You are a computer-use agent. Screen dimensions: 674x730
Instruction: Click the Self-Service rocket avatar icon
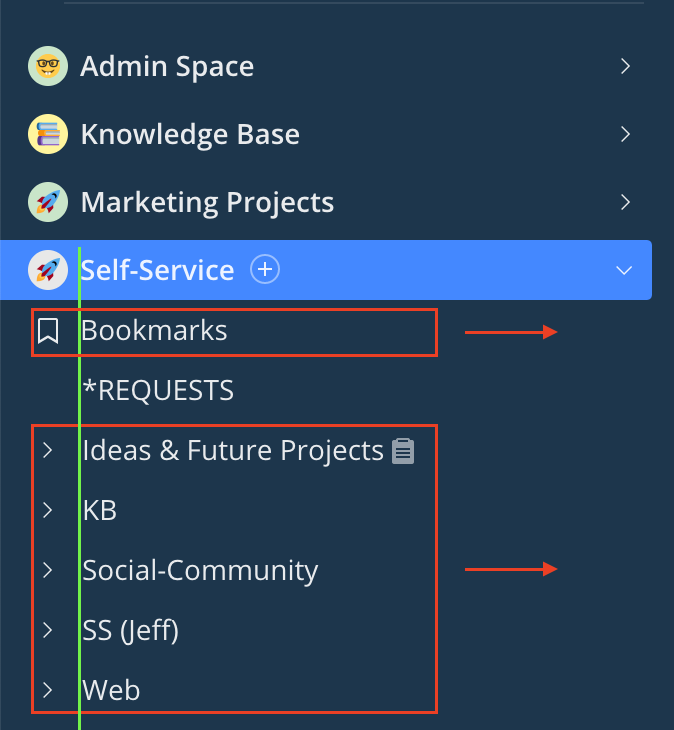(48, 270)
